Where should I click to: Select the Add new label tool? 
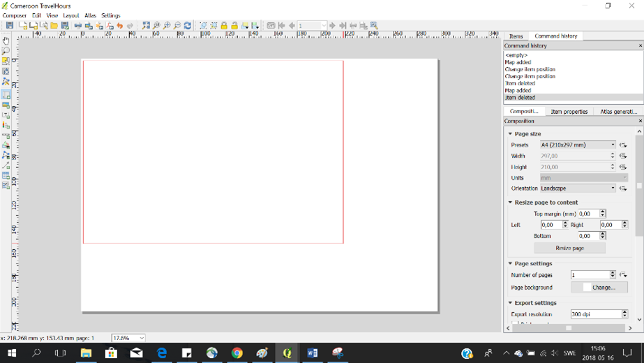pos(6,115)
